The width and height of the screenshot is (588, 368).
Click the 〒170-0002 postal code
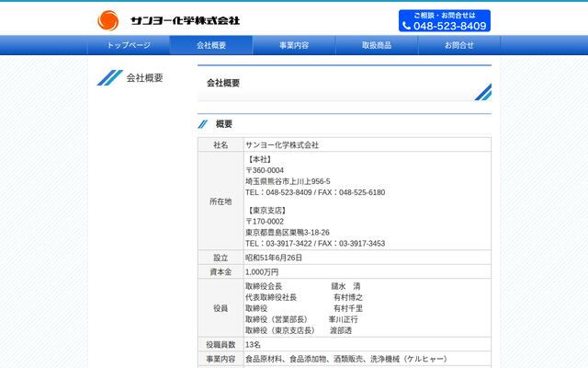pos(265,222)
